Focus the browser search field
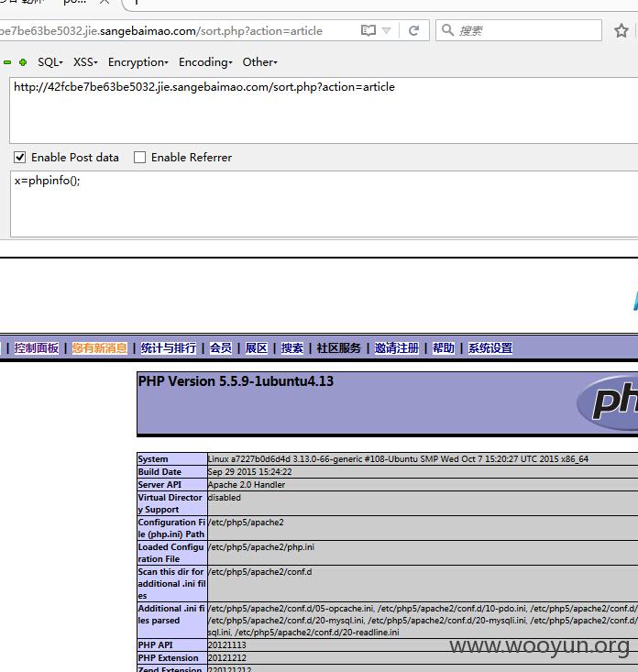This screenshot has width=638, height=672. pos(519,30)
